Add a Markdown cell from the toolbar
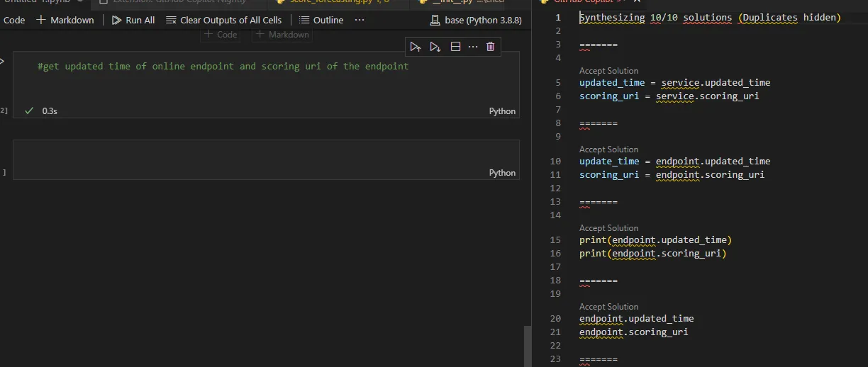Image resolution: width=868 pixels, height=367 pixels. [x=65, y=20]
